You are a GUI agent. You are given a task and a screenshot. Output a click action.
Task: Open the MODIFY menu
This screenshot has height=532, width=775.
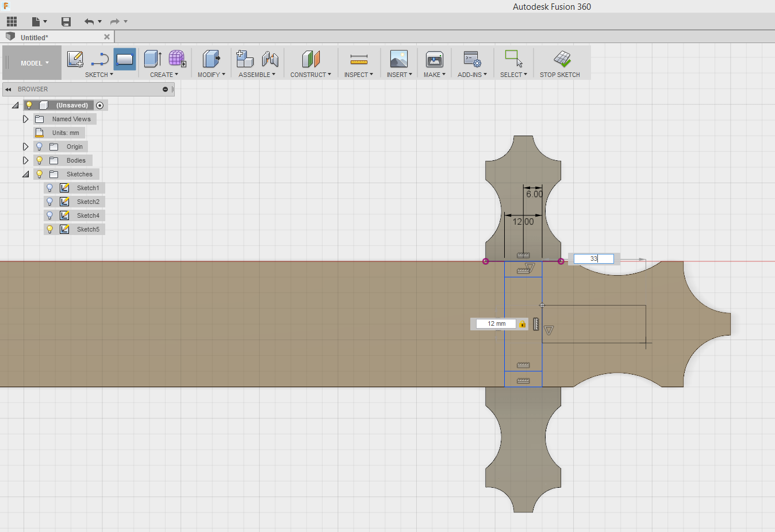211,75
